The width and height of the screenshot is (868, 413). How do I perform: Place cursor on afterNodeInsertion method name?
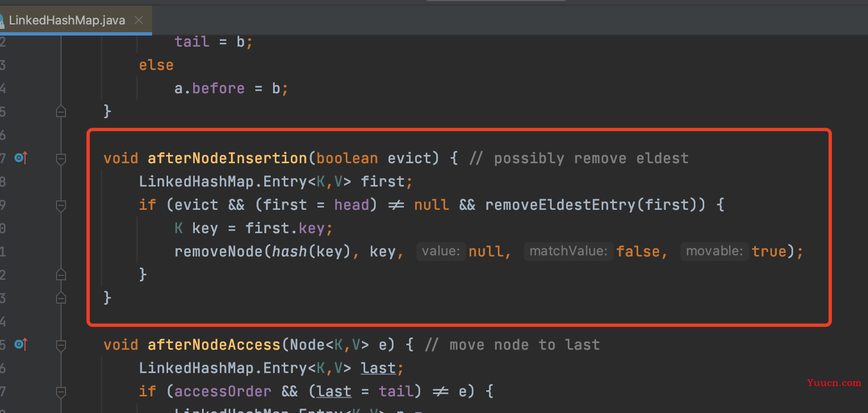(x=227, y=158)
